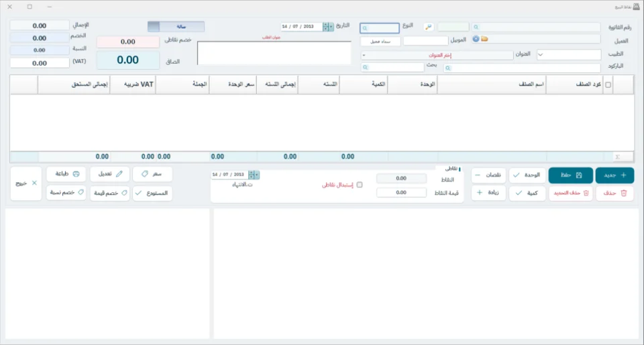Click the order address large text box

[274, 53]
